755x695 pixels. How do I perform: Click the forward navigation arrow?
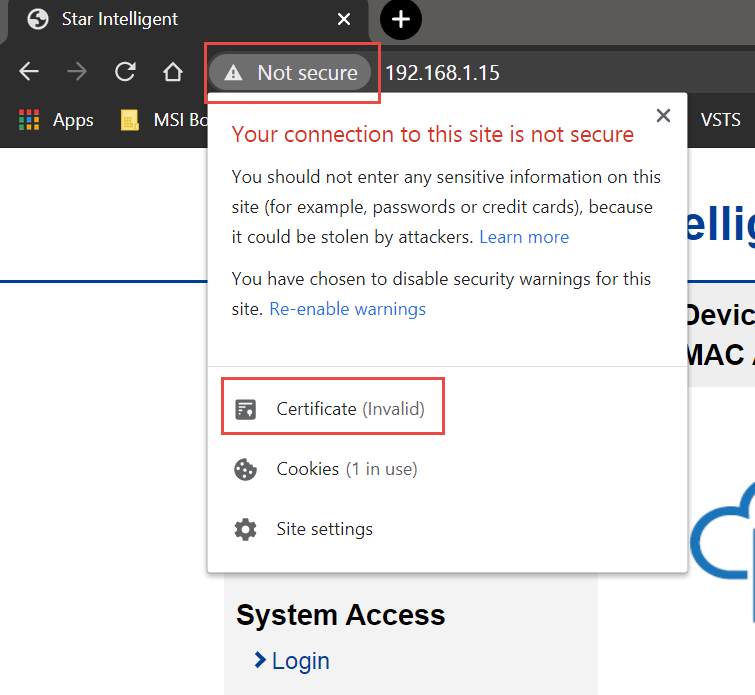pos(77,72)
